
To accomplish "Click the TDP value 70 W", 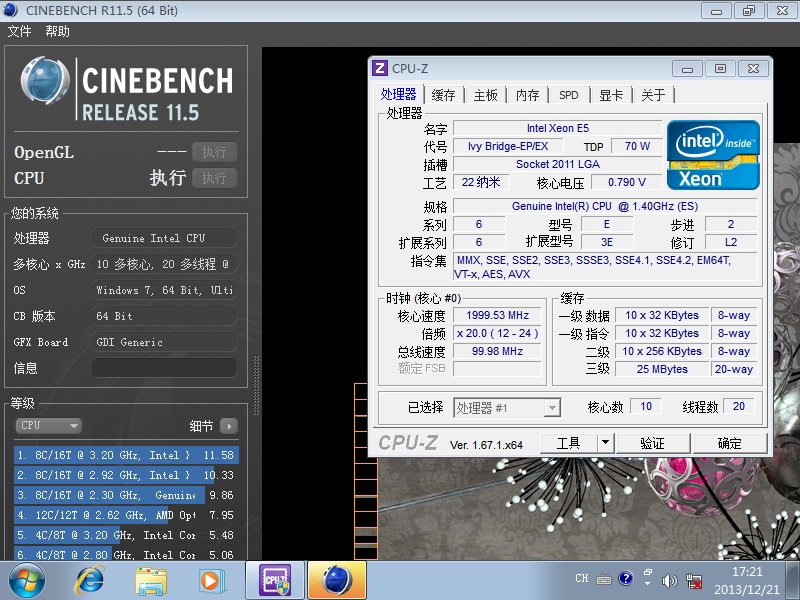I will [x=637, y=146].
